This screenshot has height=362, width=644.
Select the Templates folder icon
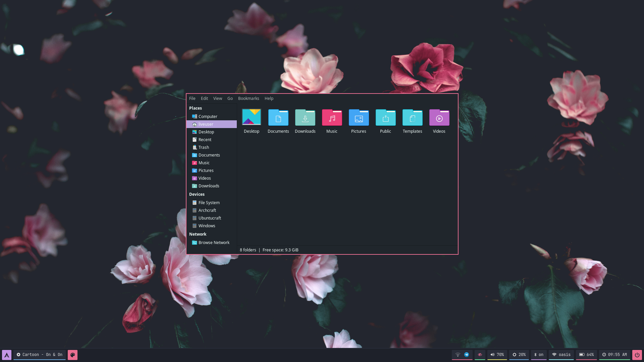pos(412,118)
